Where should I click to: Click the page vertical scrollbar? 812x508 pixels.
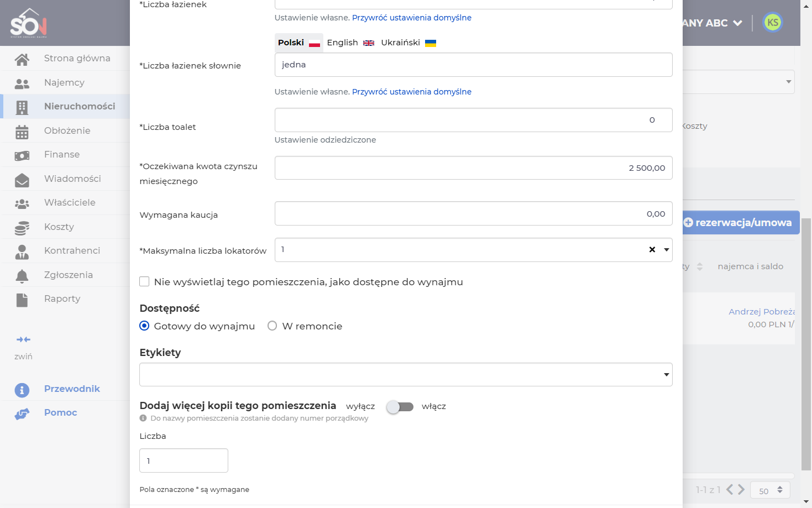(806, 344)
